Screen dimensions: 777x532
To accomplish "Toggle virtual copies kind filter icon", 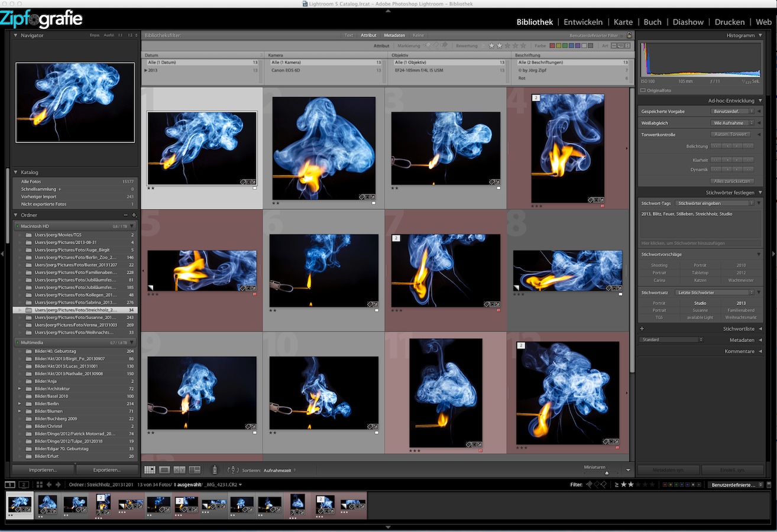I will click(620, 46).
